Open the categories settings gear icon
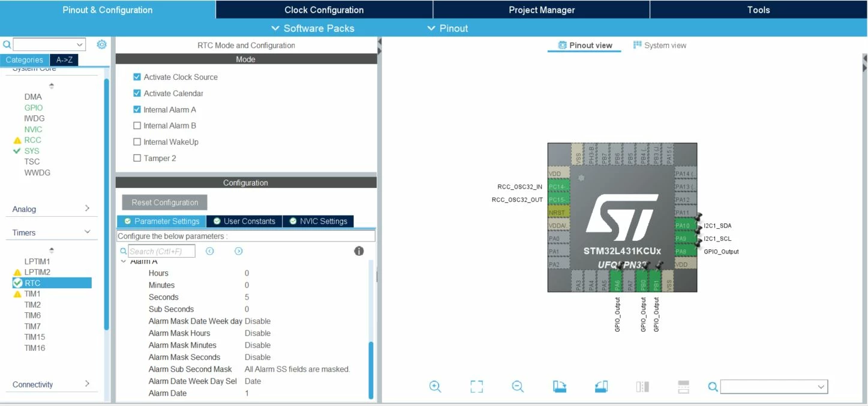 click(x=102, y=44)
